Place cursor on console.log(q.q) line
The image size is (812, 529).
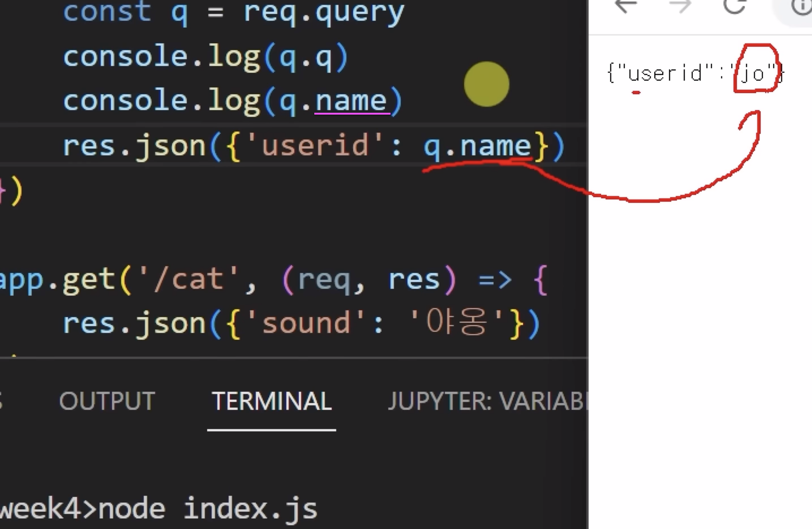click(x=206, y=57)
